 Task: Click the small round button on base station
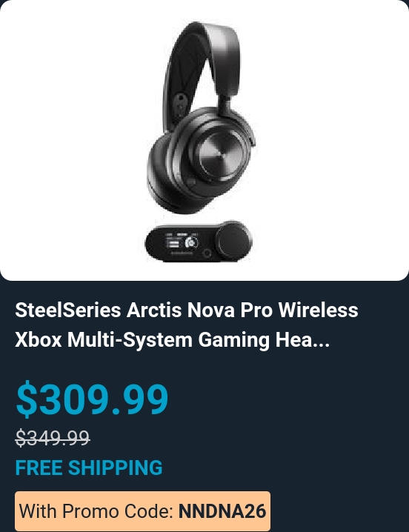click(x=207, y=253)
